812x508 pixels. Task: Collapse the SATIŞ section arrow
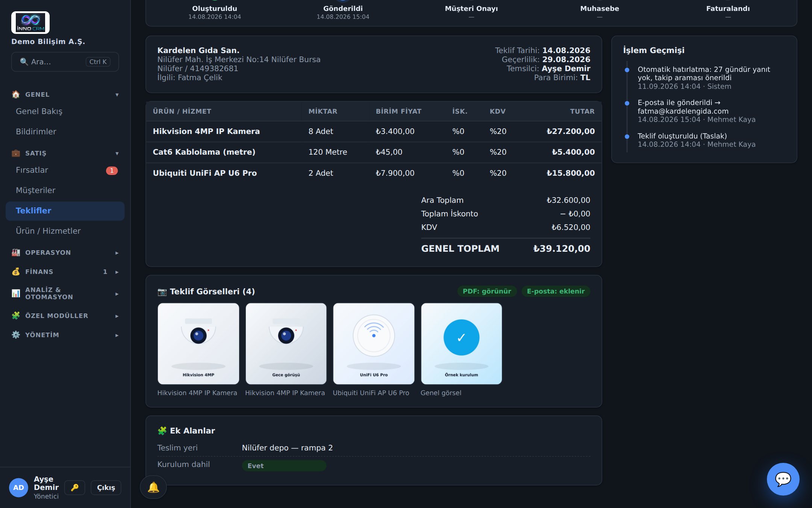(117, 154)
